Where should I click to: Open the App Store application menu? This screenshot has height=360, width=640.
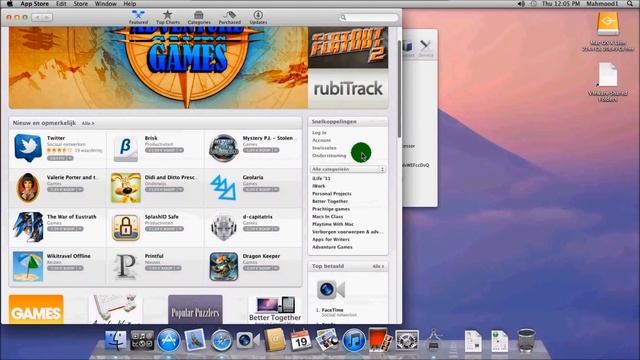coord(35,4)
